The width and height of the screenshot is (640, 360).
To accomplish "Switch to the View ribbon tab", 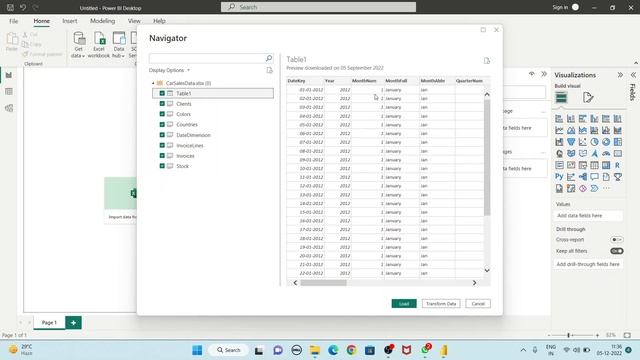I will click(134, 21).
